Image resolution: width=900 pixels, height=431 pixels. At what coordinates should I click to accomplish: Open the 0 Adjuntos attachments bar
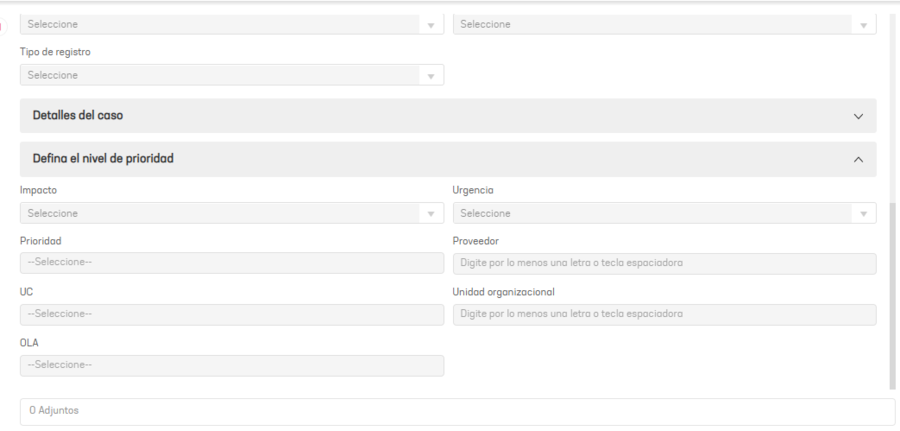pos(457,411)
